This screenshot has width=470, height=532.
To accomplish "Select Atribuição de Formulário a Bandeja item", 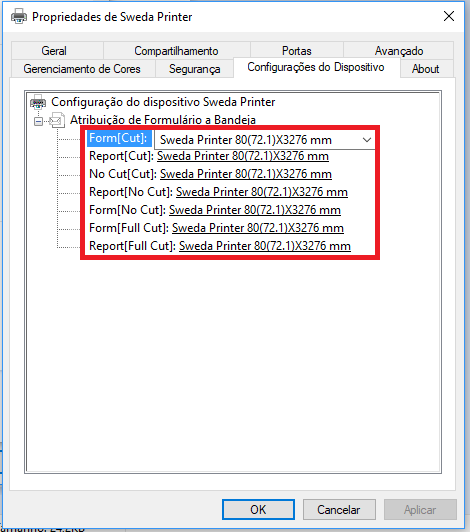I will 163,120.
